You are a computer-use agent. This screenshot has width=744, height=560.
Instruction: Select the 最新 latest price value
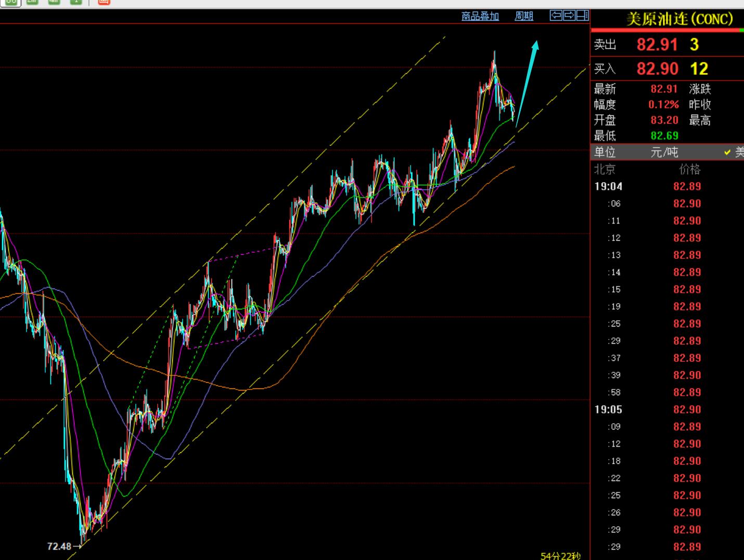pos(664,89)
